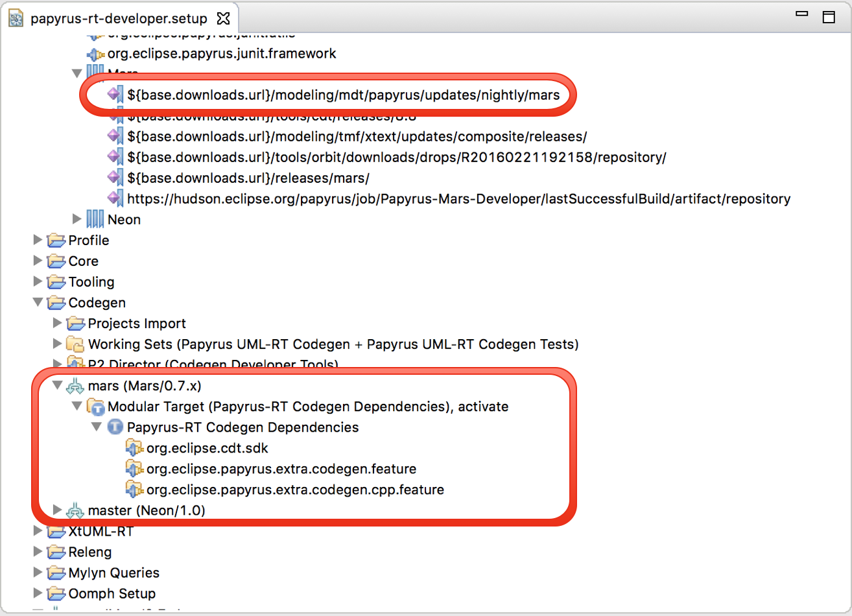Collapse the Codegen folder
852x616 pixels.
point(38,303)
